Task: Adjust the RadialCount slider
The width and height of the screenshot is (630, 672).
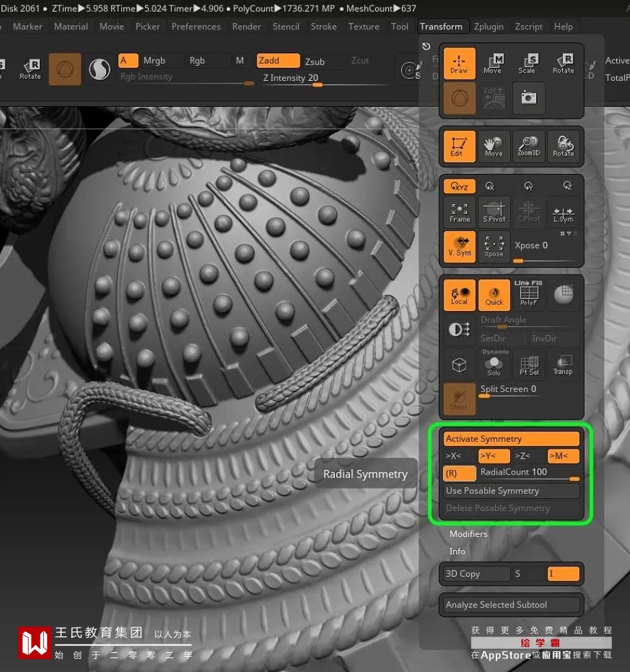Action: click(529, 473)
